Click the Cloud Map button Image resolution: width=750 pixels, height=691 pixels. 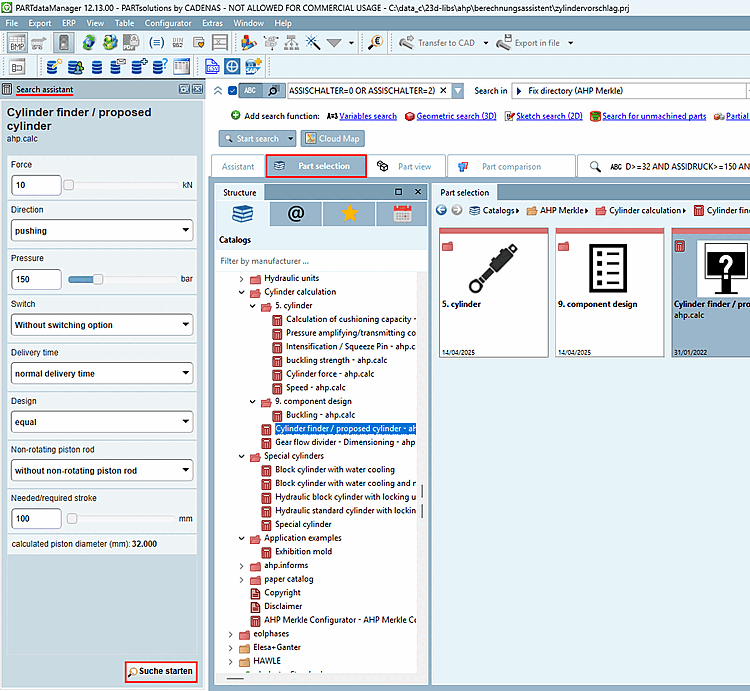coord(332,139)
